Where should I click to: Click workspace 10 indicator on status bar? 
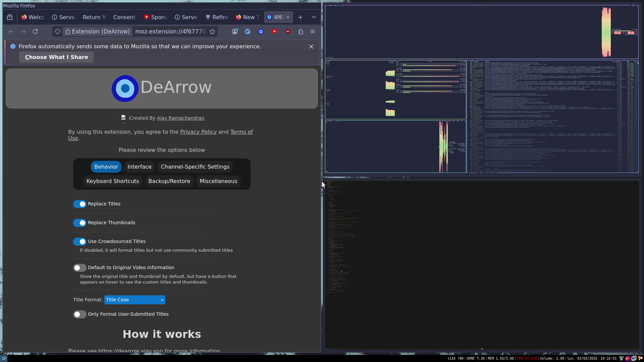click(3, 358)
